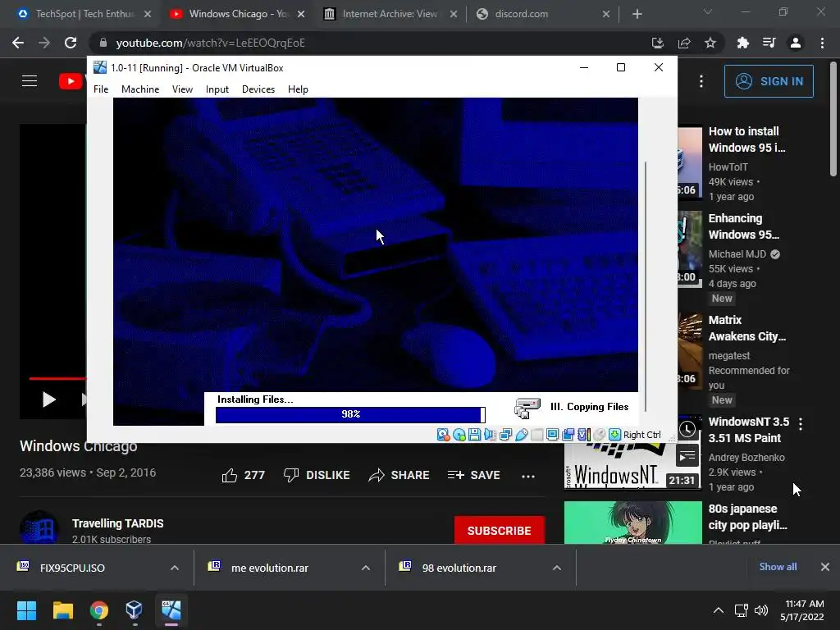Open Enhancing Windows 95 video by Michael MJD
Image resolution: width=840 pixels, height=630 pixels.
[743, 226]
